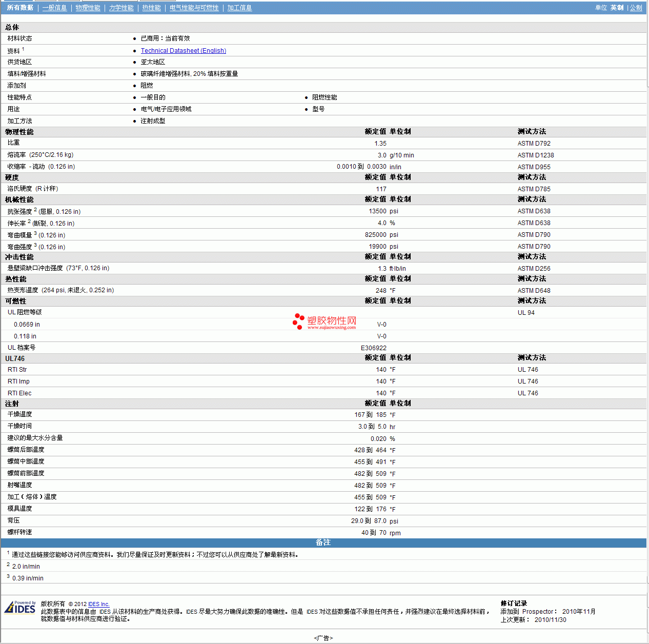Click the 上次更新 date 2010/11/30
The width and height of the screenshot is (649, 644).
pyautogui.click(x=551, y=620)
